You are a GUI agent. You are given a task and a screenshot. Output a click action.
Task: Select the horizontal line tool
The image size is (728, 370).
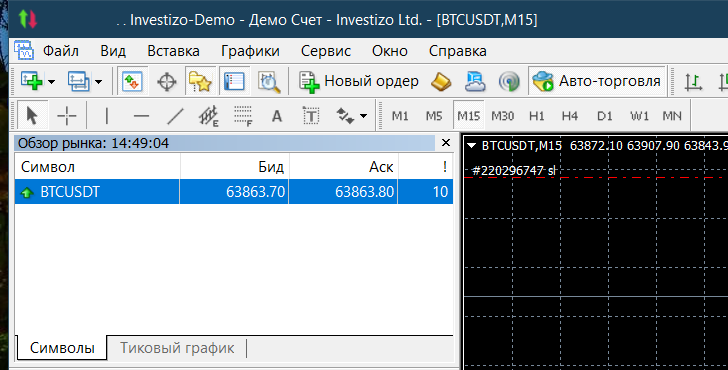[141, 116]
